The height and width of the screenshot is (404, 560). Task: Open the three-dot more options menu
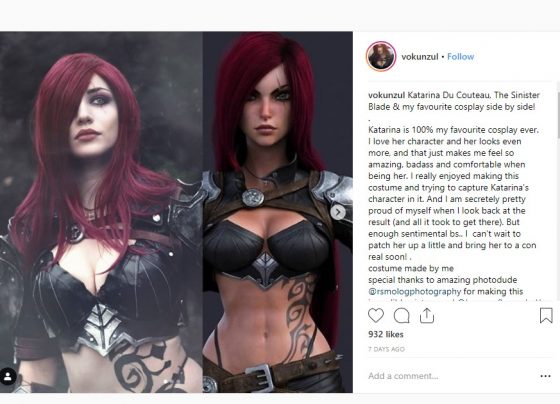[545, 376]
